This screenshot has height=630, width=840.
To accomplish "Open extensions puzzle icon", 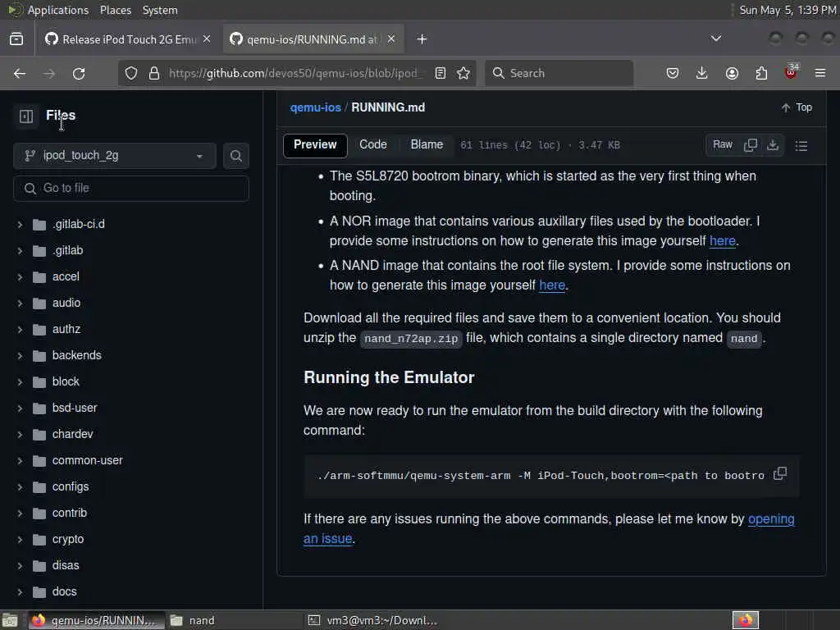I will coord(761,73).
